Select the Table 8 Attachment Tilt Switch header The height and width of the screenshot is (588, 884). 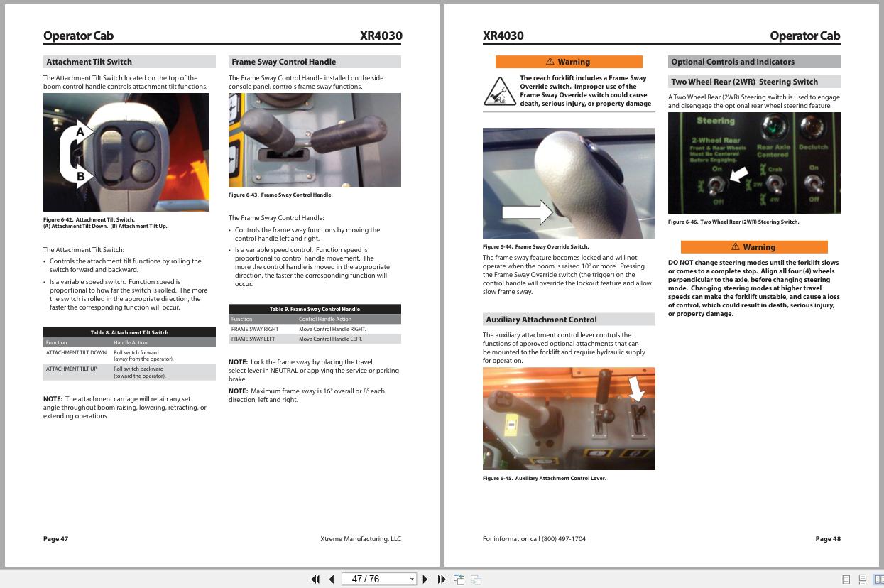(x=129, y=332)
